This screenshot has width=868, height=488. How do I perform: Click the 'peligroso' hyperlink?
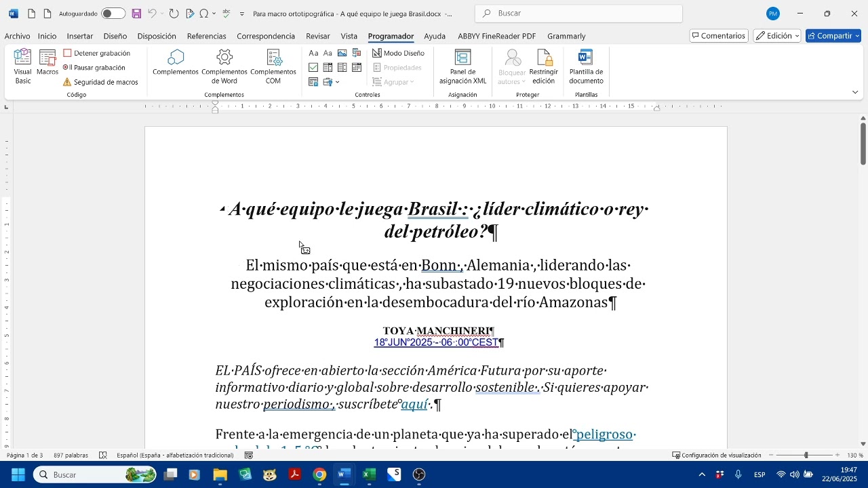point(605,434)
